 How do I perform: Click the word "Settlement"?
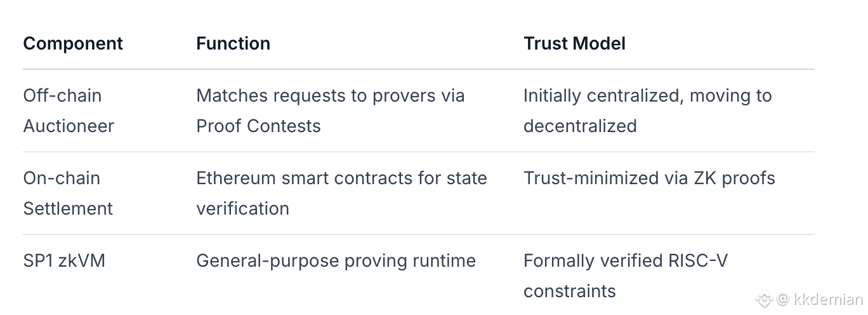tap(68, 208)
